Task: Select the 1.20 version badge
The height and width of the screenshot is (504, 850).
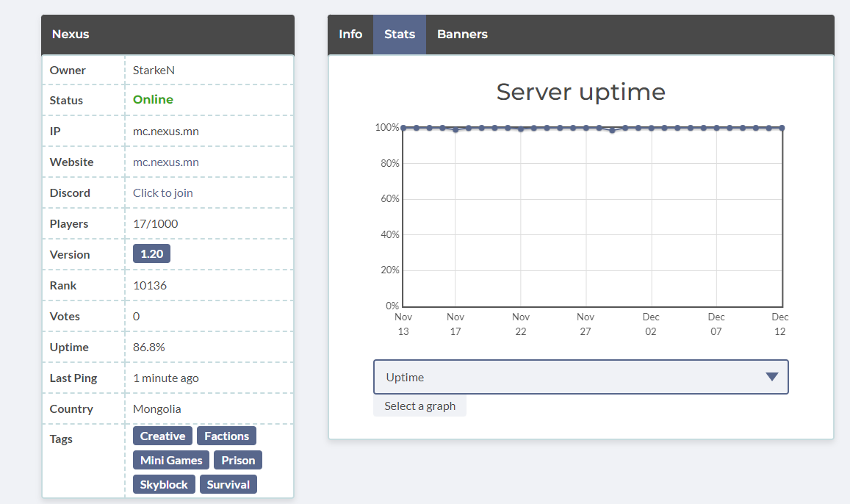Action: pyautogui.click(x=152, y=253)
